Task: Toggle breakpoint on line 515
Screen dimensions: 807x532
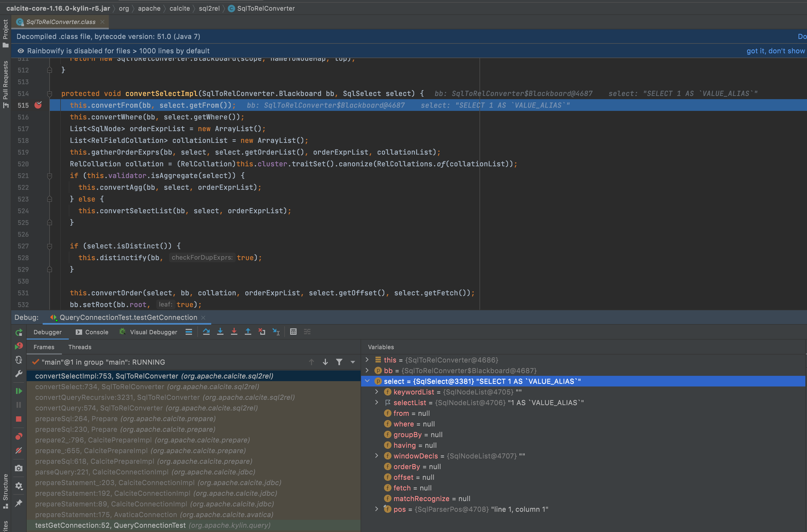Action: [x=38, y=105]
